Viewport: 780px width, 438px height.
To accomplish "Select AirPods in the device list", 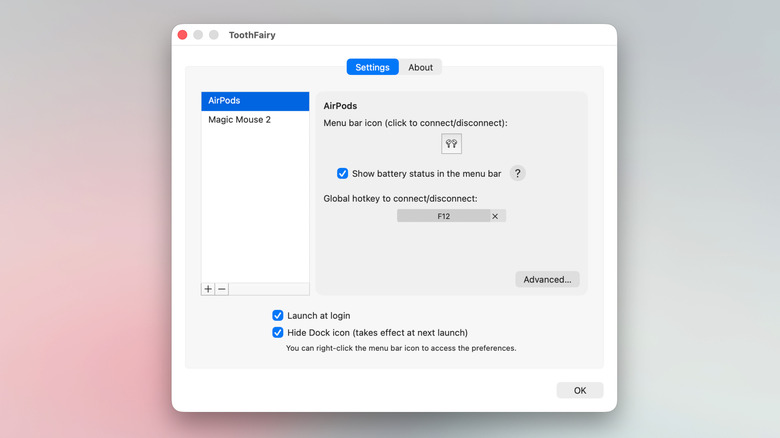I will tap(255, 101).
